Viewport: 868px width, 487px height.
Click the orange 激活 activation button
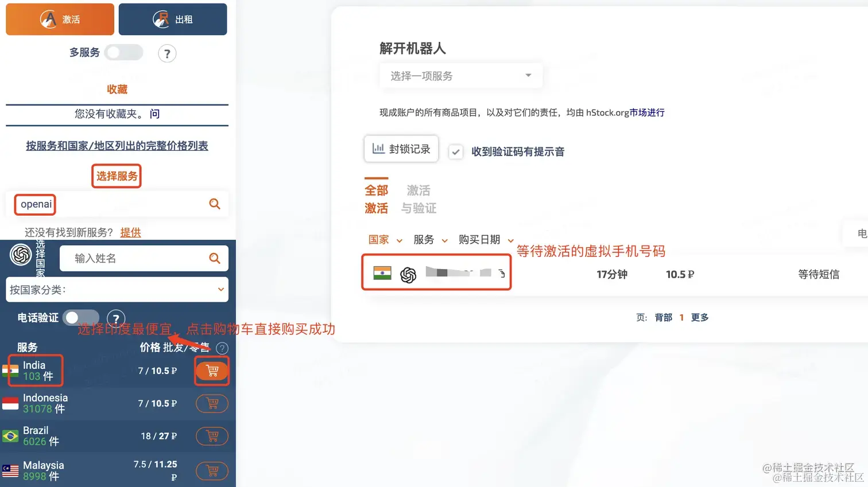(60, 19)
